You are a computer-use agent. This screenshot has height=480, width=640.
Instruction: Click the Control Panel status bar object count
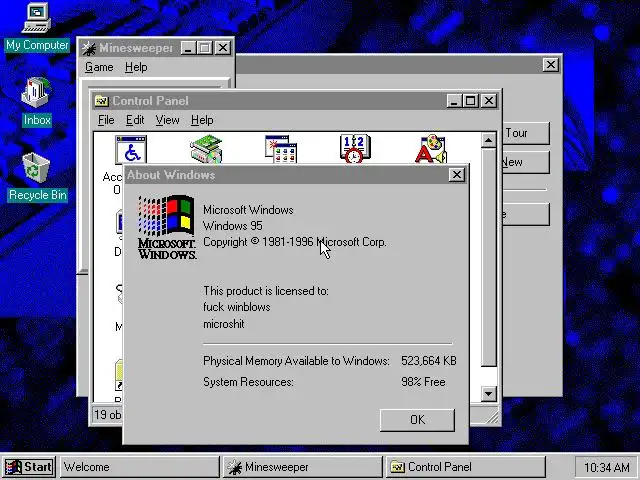tap(108, 415)
